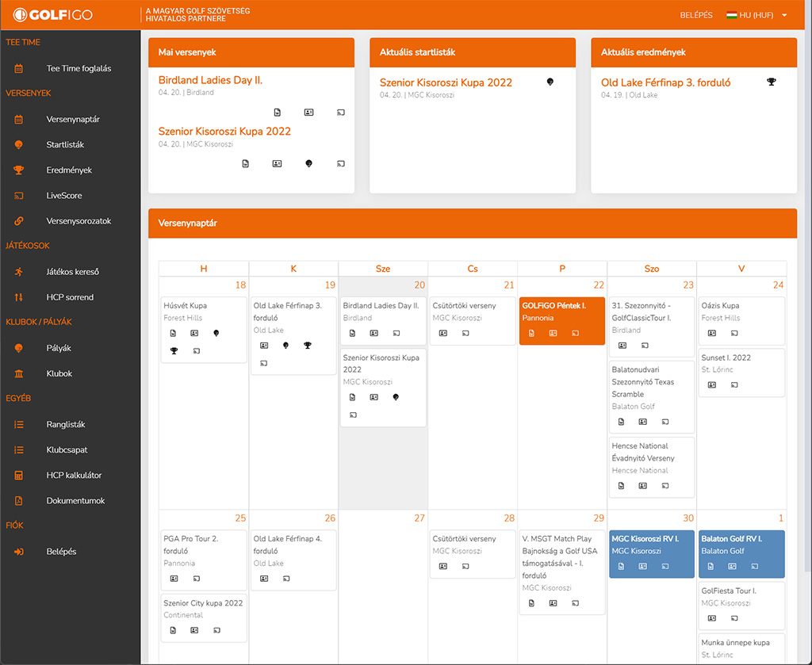Click the livescore cast icon in Csütörtöki verseny card on the 21st
Image resolution: width=812 pixels, height=665 pixels.
point(465,333)
